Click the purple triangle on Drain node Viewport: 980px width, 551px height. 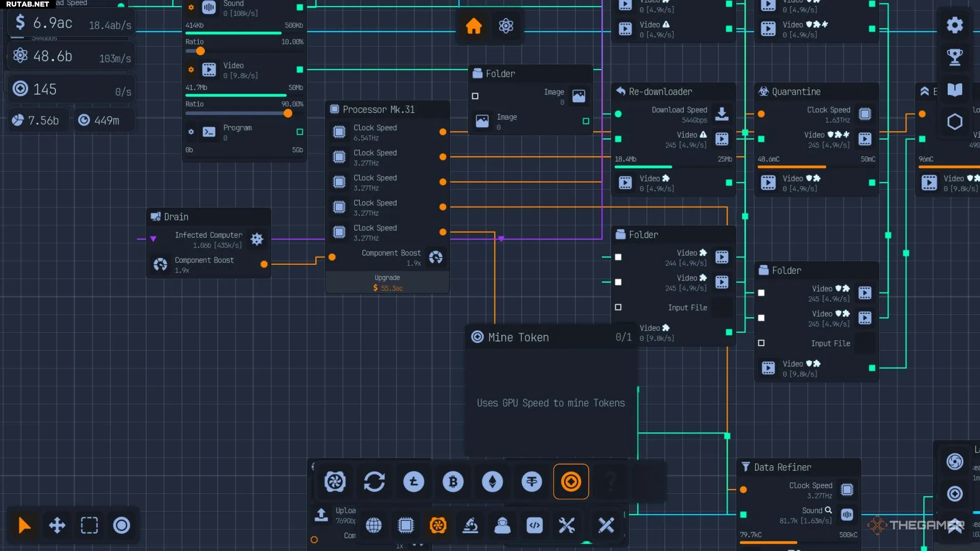pyautogui.click(x=153, y=239)
